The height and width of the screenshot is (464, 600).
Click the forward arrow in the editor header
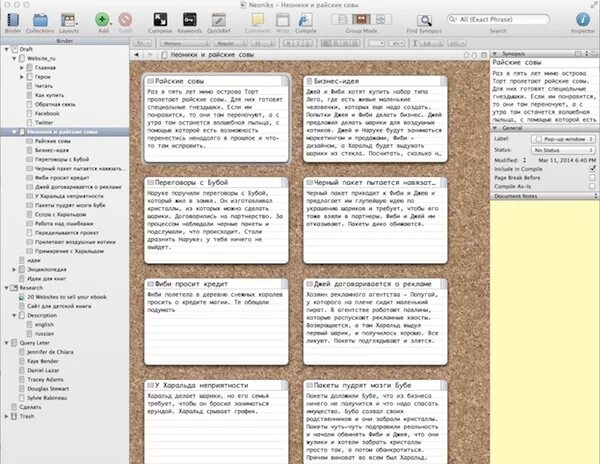pyautogui.click(x=150, y=55)
